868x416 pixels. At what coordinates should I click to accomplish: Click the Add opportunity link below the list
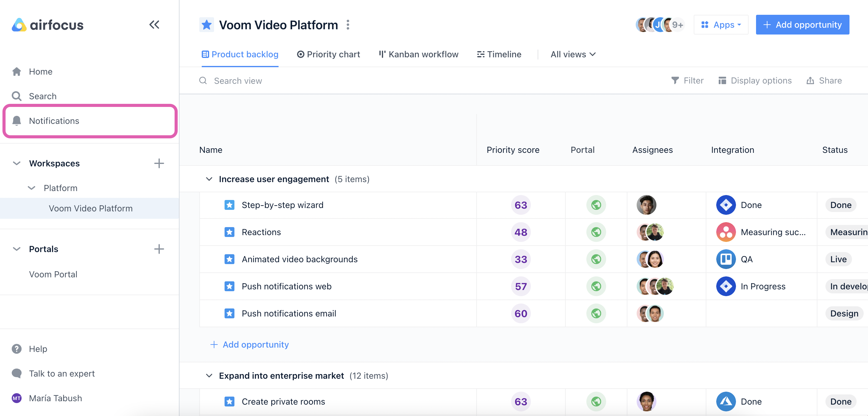pos(250,345)
